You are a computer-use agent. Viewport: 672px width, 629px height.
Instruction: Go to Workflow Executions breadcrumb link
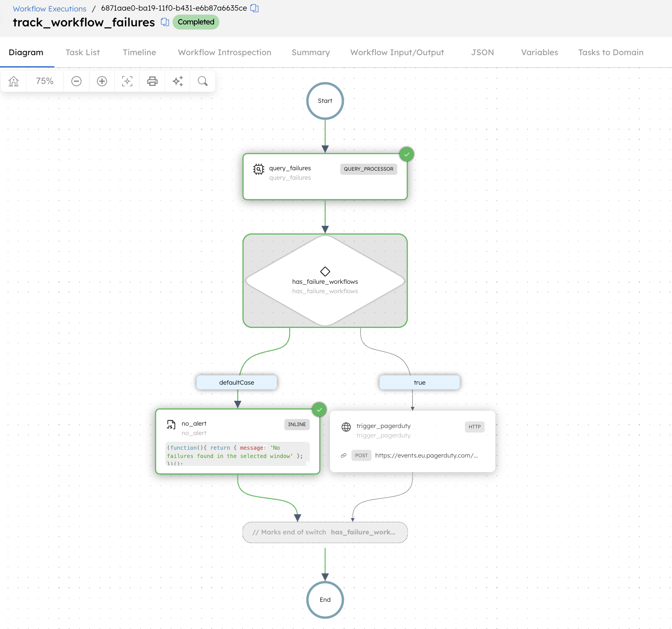50,9
